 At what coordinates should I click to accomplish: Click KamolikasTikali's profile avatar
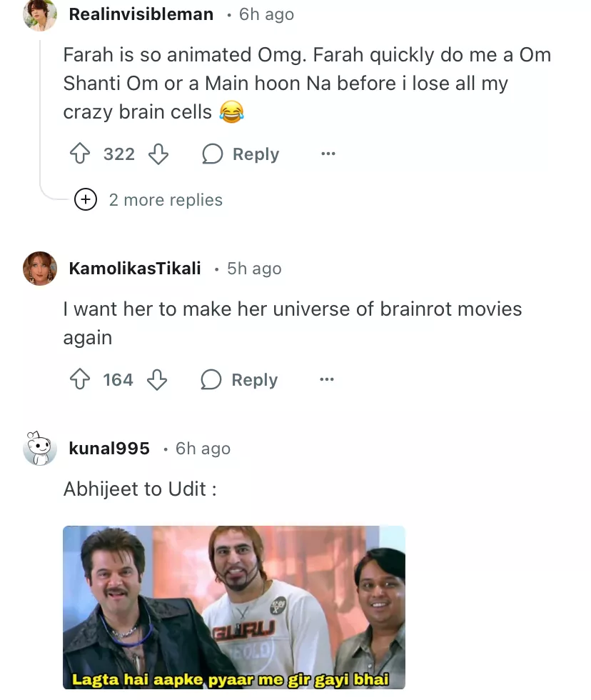tap(40, 269)
